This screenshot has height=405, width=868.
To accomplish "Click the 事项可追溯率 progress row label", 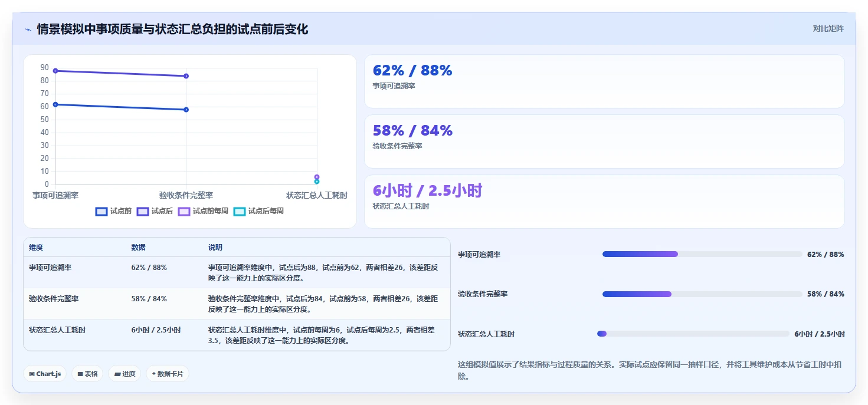I will click(479, 255).
